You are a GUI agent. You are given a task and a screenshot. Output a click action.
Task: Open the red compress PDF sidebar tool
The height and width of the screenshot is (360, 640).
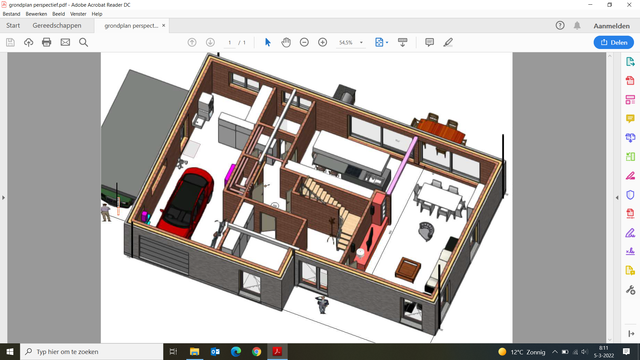click(x=630, y=213)
